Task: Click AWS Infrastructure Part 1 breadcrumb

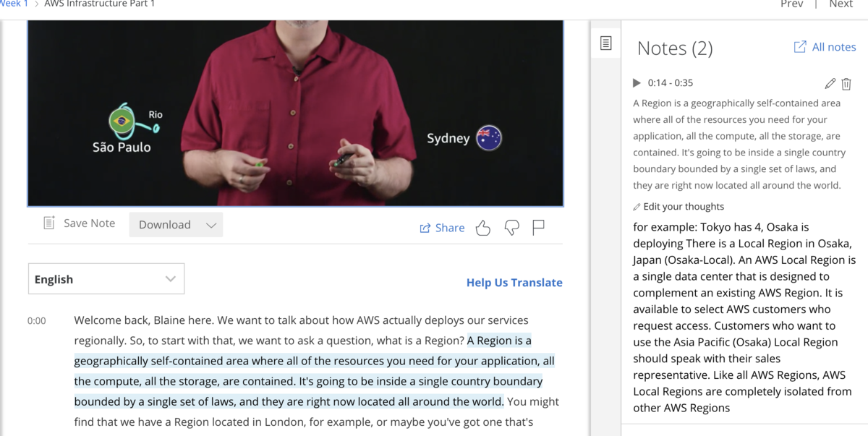Action: point(99,4)
